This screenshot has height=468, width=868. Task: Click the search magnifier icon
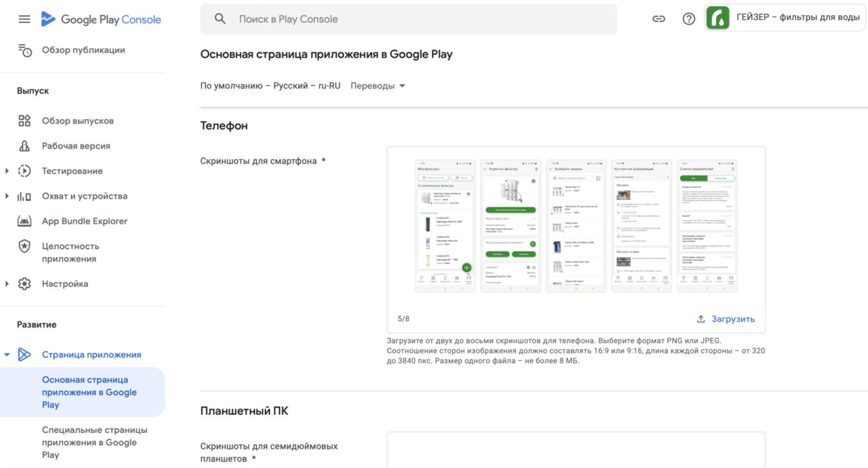pyautogui.click(x=220, y=19)
